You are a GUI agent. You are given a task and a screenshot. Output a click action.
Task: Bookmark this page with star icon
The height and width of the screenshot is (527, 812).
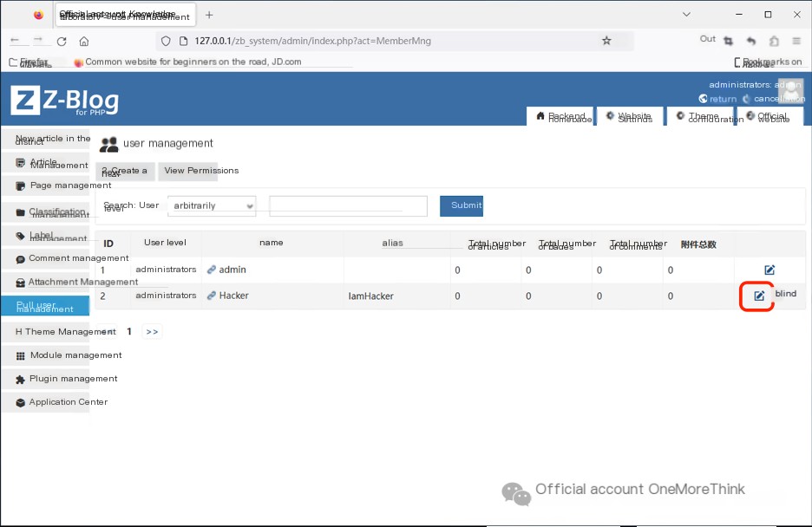pyautogui.click(x=606, y=41)
